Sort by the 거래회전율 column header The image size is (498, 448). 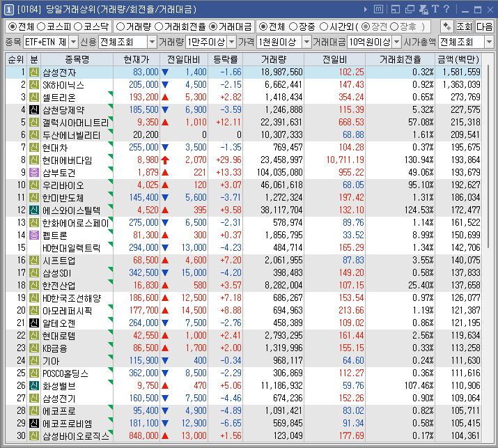[x=400, y=59]
